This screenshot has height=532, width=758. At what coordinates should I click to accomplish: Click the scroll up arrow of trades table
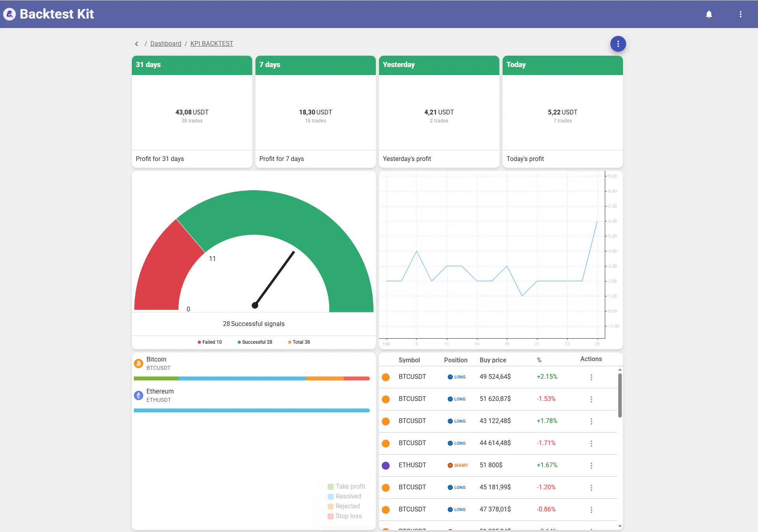click(620, 370)
